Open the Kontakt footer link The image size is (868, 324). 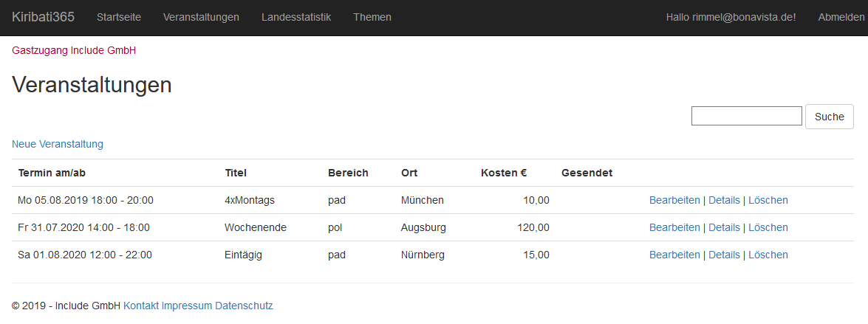coord(141,306)
